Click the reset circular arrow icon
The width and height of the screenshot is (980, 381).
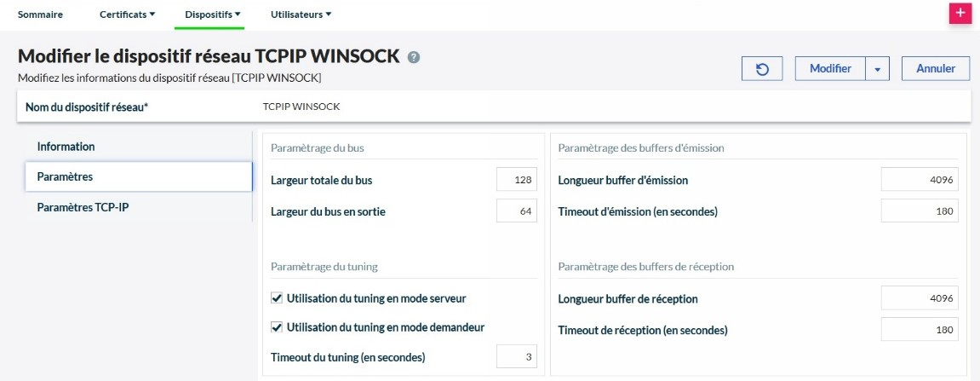click(762, 69)
